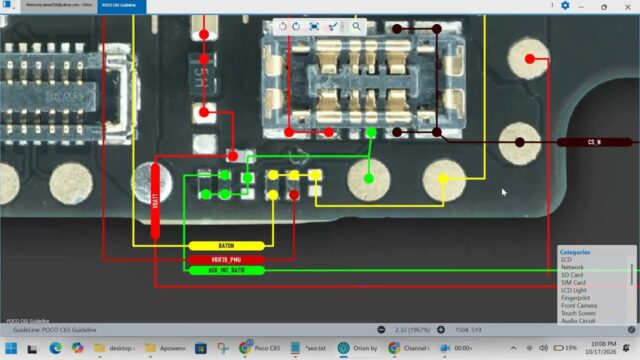Click the zoom in plus button
Screen dimensions: 640x360
click(x=441, y=329)
